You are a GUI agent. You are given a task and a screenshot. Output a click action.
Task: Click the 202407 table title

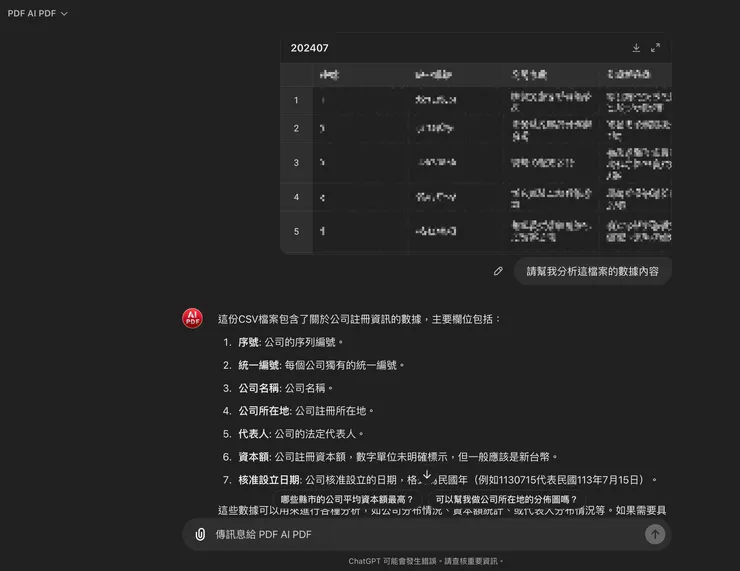[310, 48]
